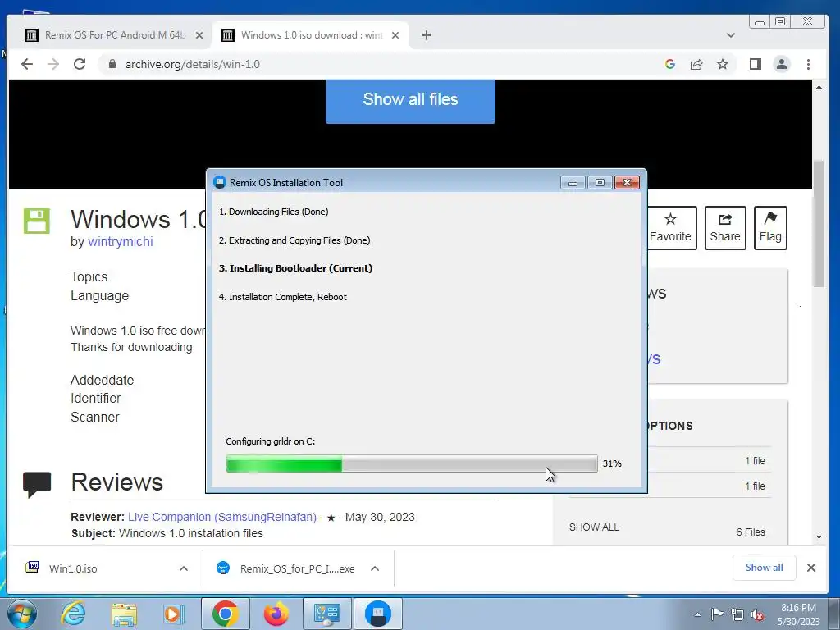Open Chrome three-dot menu
This screenshot has height=630, width=840.
click(808, 64)
